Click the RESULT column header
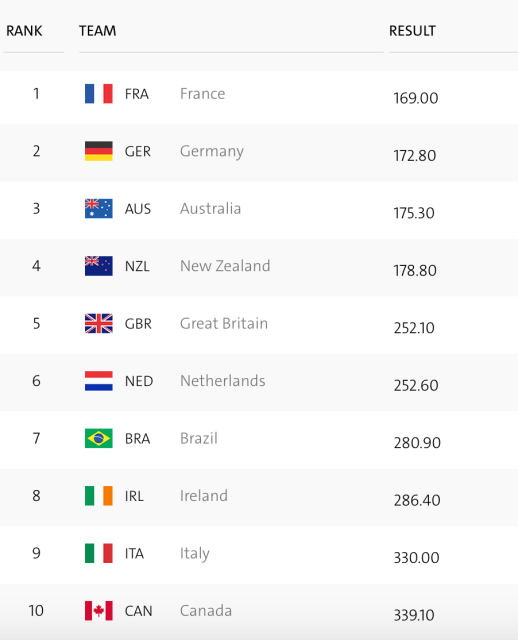The height and width of the screenshot is (640, 518). click(412, 31)
